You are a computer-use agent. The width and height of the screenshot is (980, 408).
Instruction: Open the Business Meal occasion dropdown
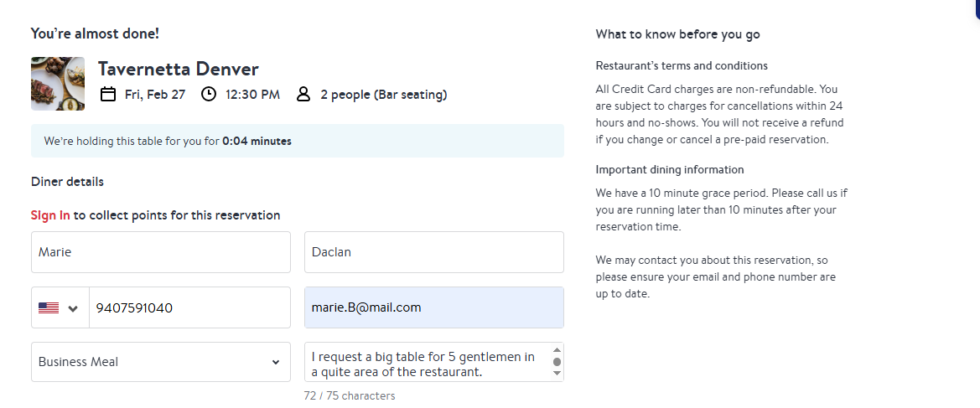point(161,362)
